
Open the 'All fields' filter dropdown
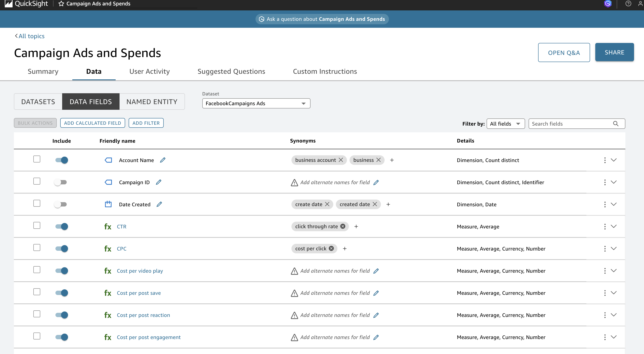[505, 123]
